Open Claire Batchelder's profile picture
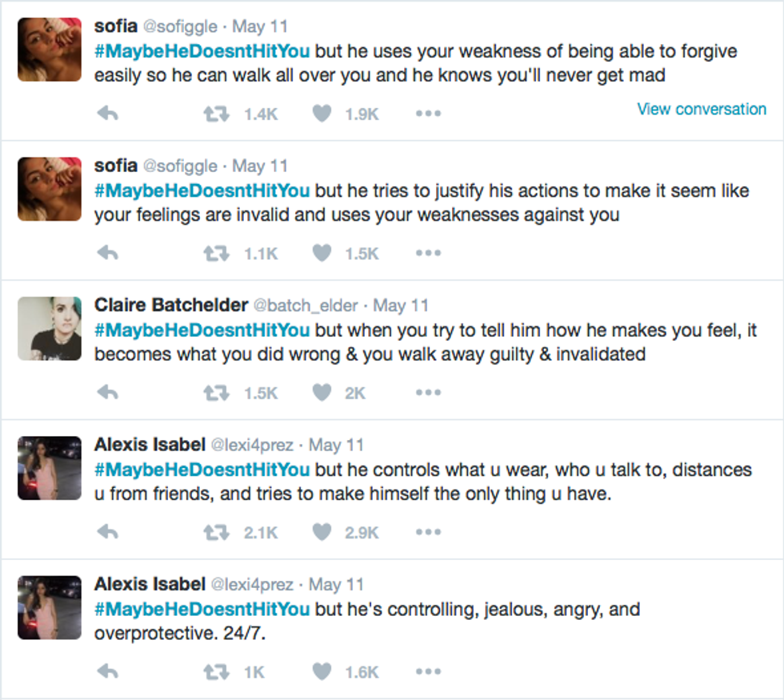 (50, 328)
